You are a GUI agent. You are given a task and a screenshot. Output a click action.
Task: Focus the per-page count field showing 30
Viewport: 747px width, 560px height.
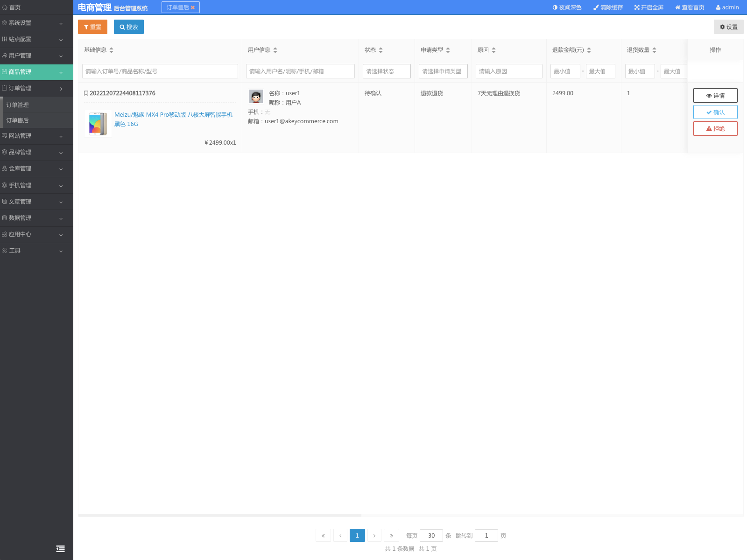pos(431,535)
